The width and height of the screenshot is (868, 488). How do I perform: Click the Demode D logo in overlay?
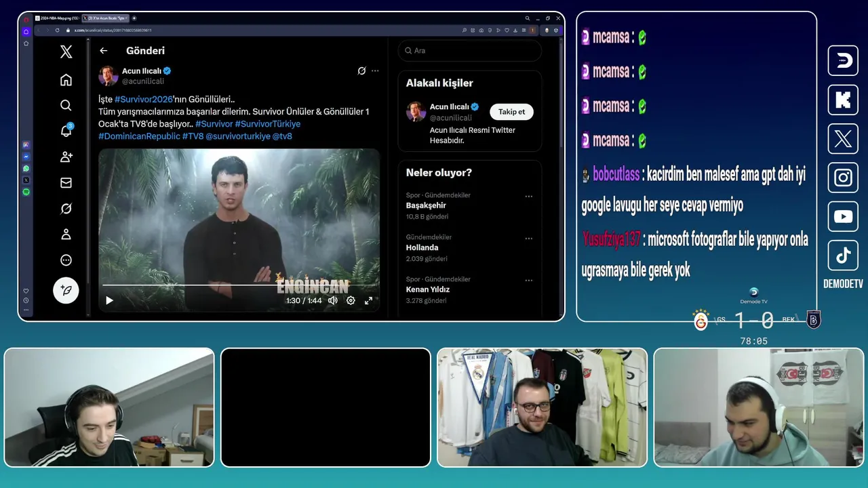click(x=843, y=61)
